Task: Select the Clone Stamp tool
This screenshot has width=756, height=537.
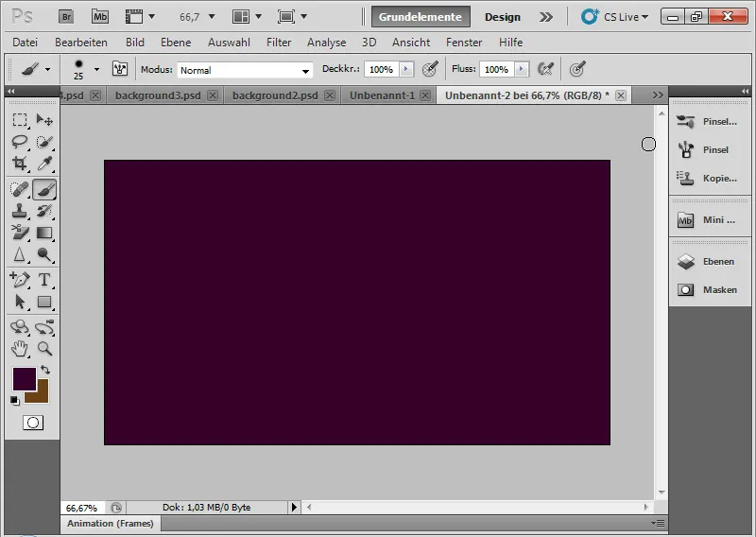Action: click(20, 211)
